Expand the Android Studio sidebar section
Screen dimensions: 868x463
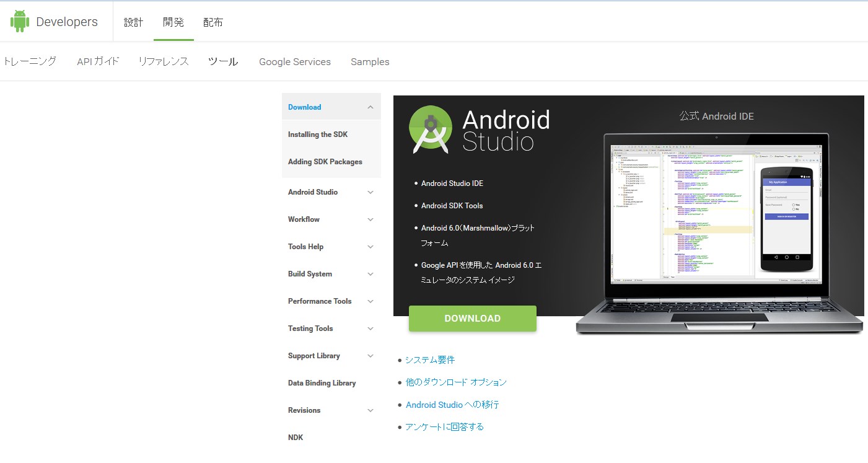click(x=370, y=192)
